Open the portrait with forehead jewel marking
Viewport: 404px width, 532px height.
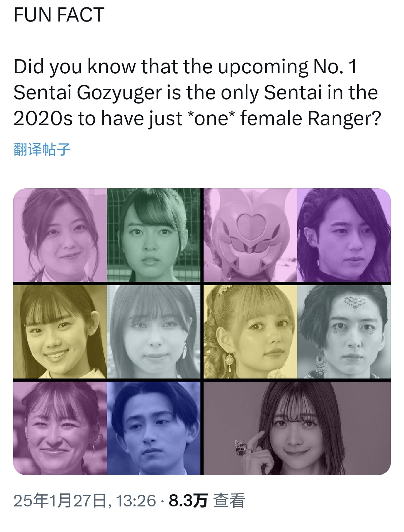[x=344, y=331]
